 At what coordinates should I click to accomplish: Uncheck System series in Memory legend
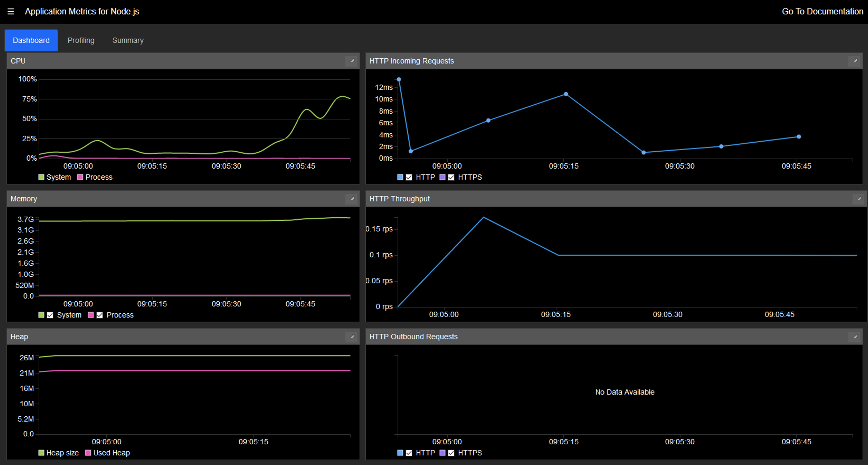coord(50,315)
